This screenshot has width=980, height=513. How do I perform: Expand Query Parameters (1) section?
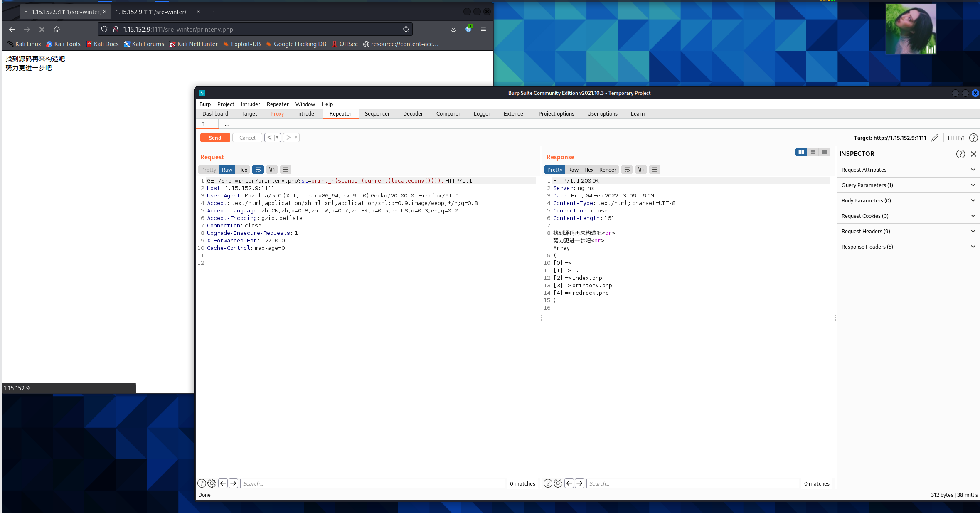click(x=908, y=185)
